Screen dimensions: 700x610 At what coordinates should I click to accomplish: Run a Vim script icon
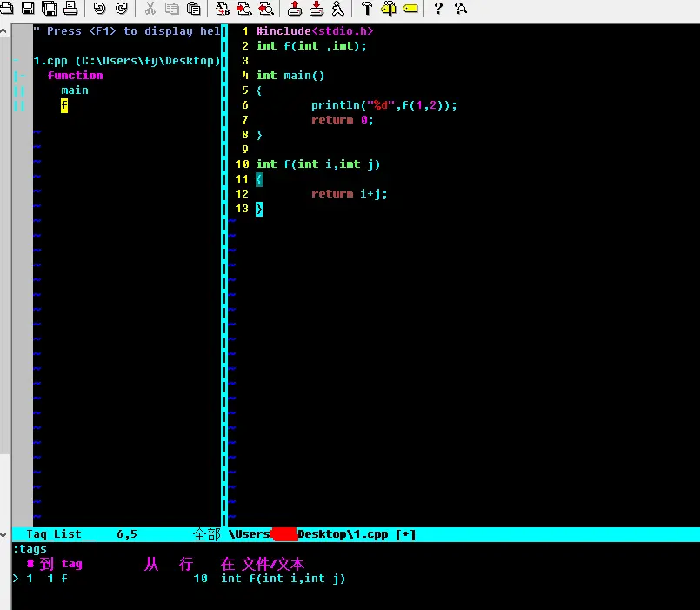point(338,8)
